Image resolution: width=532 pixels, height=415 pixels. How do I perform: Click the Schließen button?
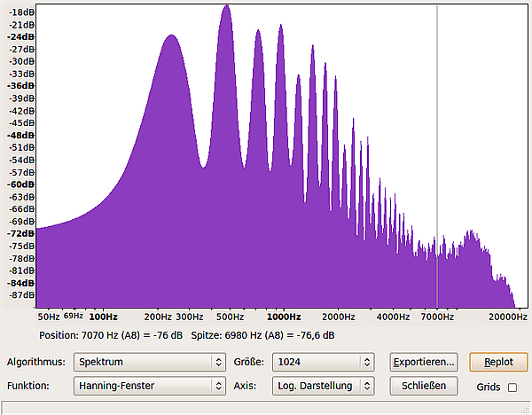(x=424, y=386)
